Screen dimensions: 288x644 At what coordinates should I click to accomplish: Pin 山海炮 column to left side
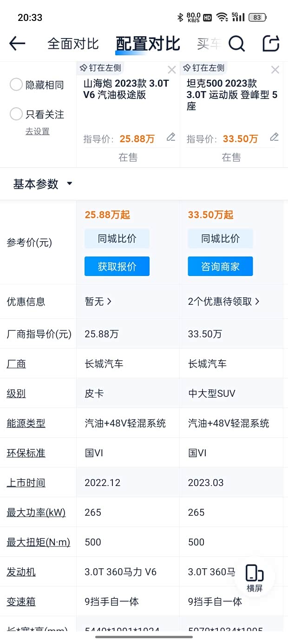pos(100,68)
